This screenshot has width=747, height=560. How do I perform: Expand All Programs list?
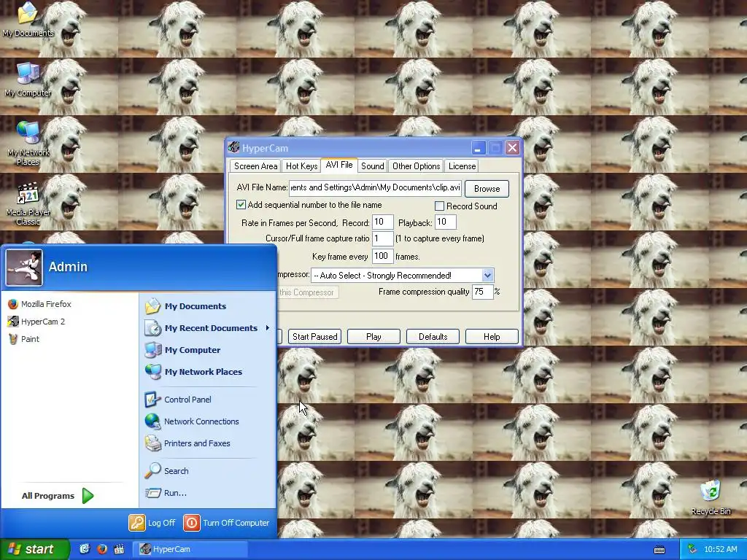tap(58, 496)
